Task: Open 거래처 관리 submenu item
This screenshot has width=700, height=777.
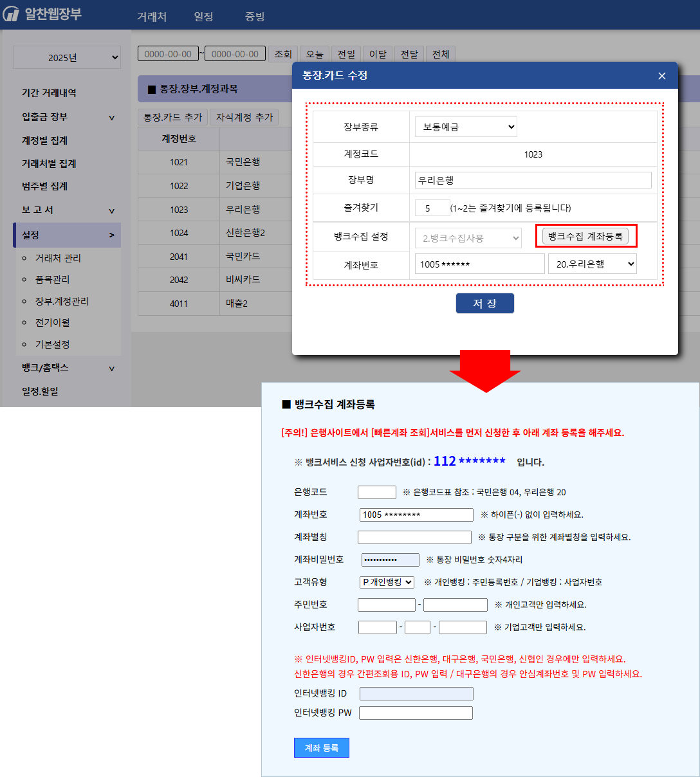Action: point(58,258)
